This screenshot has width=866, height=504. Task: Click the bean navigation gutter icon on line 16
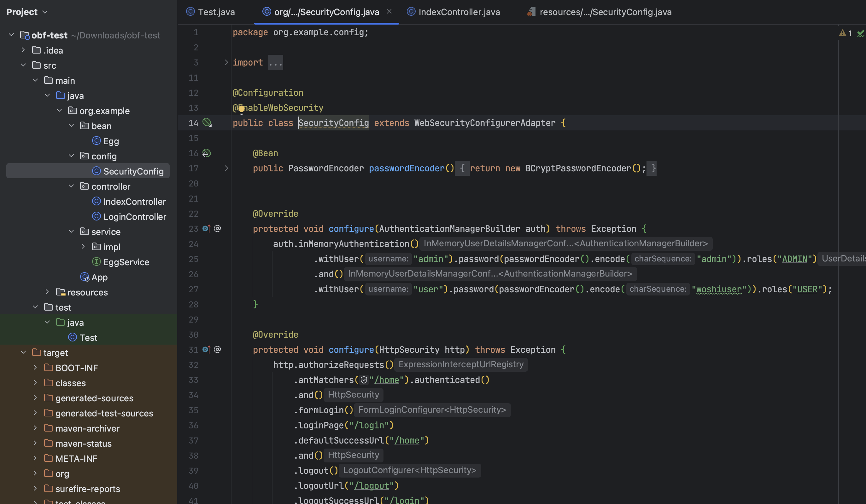206,153
